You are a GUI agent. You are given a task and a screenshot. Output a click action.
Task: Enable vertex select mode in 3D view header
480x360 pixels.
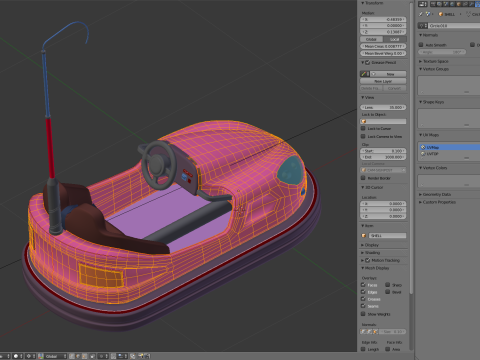click(72, 356)
